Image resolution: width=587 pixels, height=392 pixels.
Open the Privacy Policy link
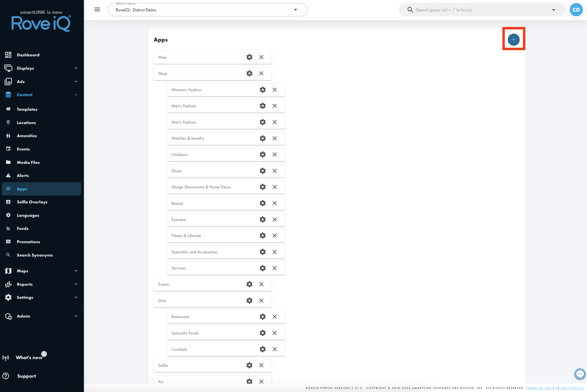tap(570, 388)
